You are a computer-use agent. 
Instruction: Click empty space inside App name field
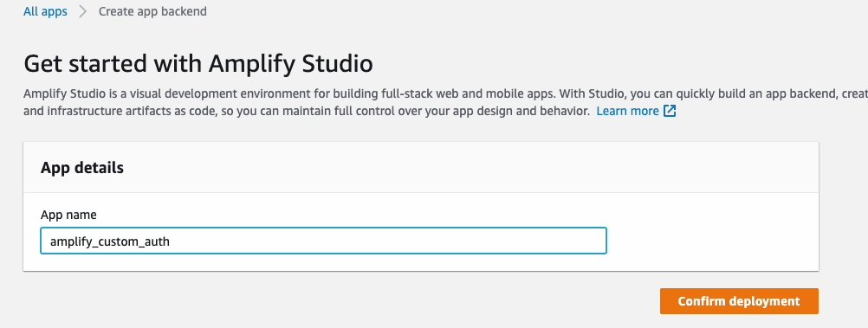point(387,241)
